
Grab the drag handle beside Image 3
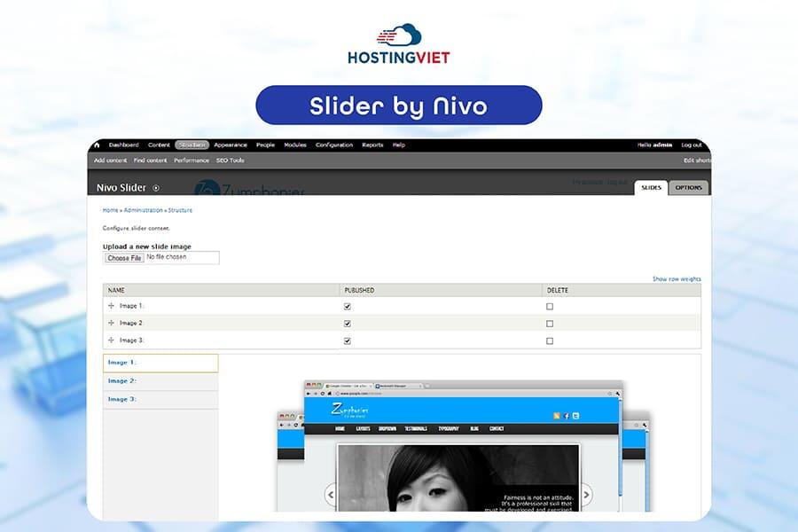[111, 340]
